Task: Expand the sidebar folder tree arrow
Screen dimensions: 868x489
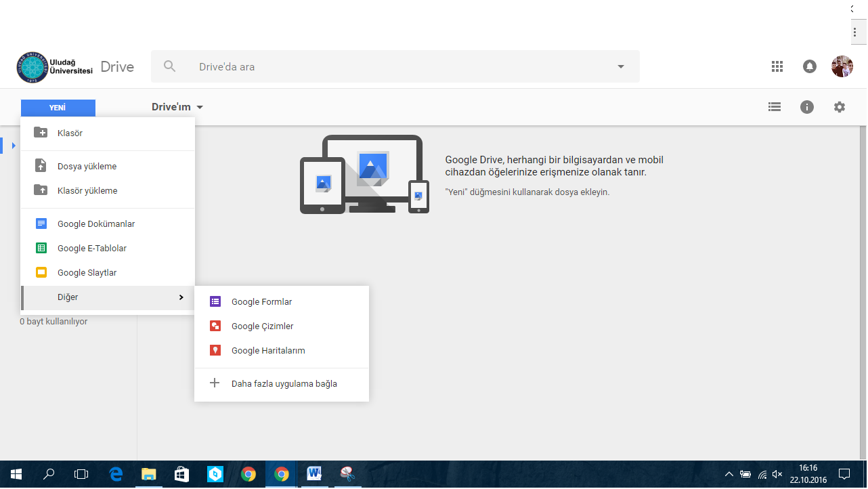Action: (x=13, y=145)
